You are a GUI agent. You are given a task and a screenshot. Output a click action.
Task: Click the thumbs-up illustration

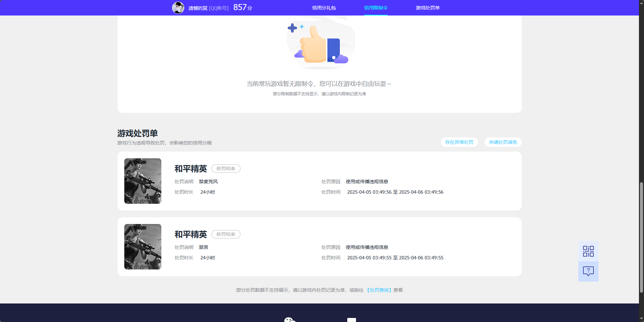click(320, 44)
